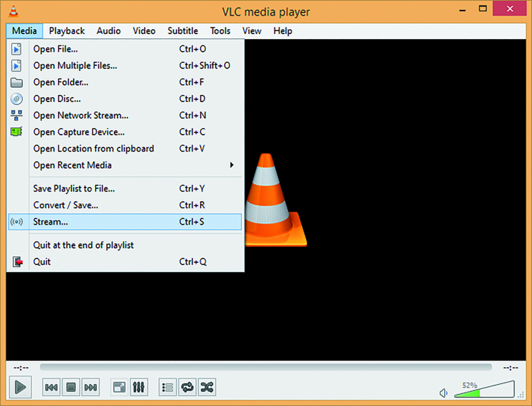Toggle random shuffle mode
The image size is (532, 406).
click(207, 387)
